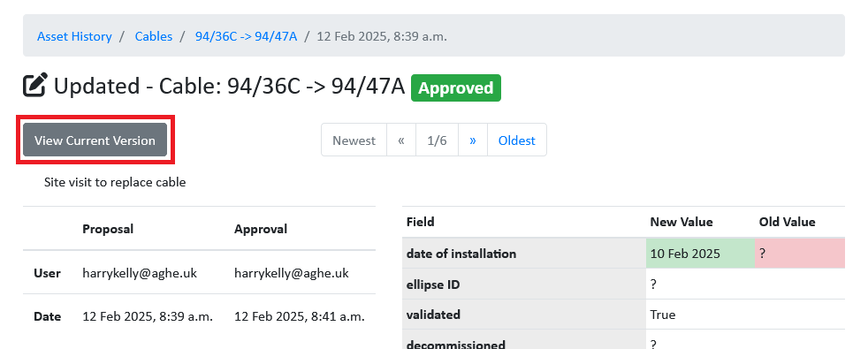Jump to the Newest version page
Image resolution: width=868 pixels, height=349 pixels.
[354, 140]
